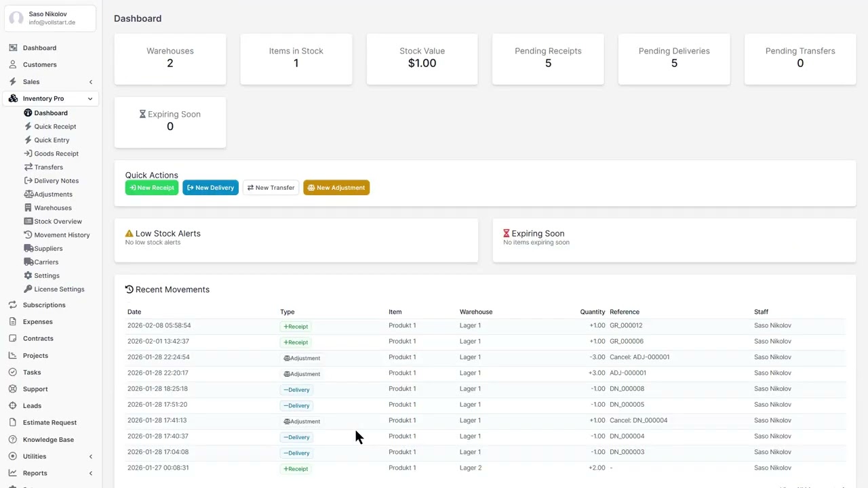Viewport: 868px width, 488px height.
Task: Click Cancel: ADJ-000001 reference text
Action: click(x=639, y=357)
